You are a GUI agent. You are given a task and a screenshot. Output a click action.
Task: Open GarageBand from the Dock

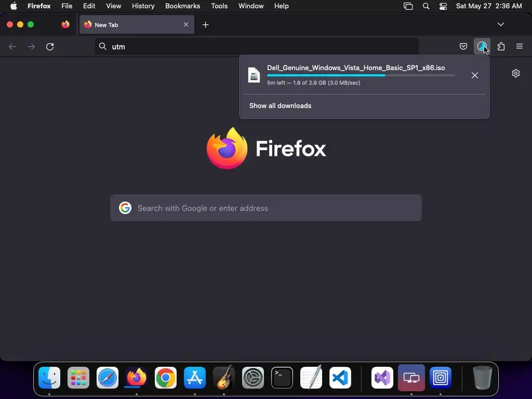pos(224,378)
